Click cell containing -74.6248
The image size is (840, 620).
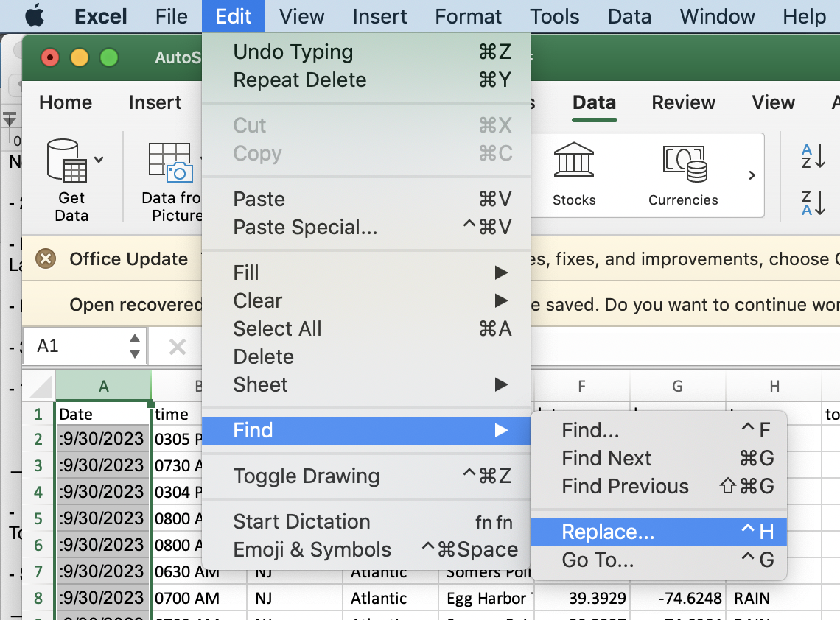677,598
